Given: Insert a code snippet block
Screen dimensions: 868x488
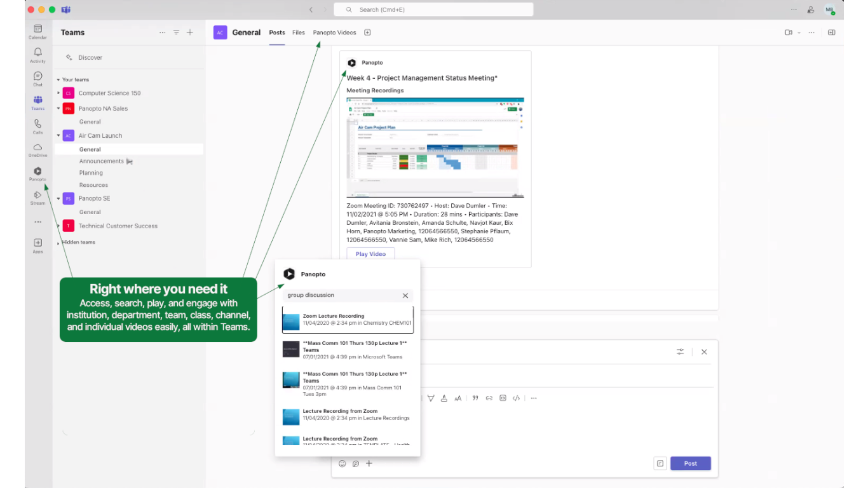Looking at the screenshot, I should (503, 398).
